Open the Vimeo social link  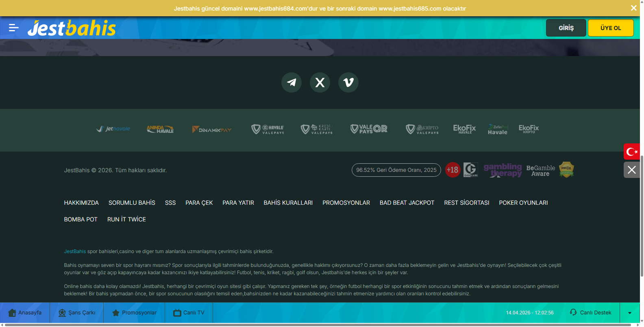(x=348, y=82)
